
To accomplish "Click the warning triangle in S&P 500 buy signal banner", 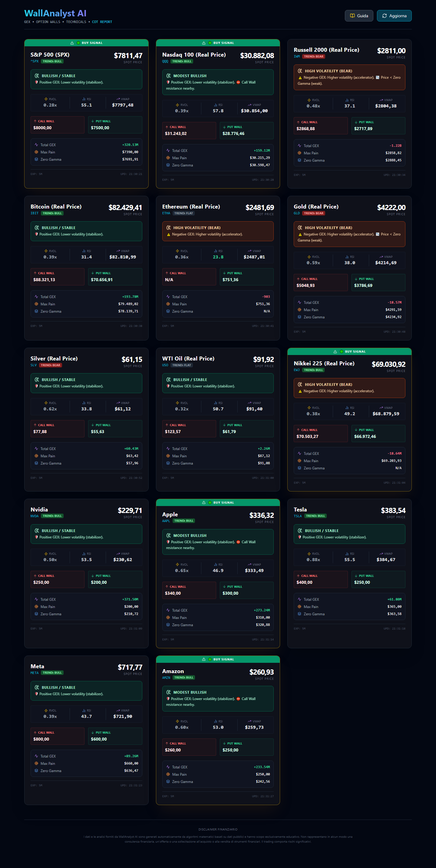I will tap(72, 43).
